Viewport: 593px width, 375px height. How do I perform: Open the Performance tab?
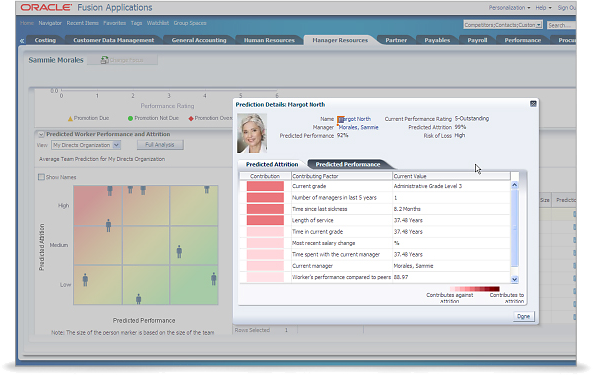(523, 40)
